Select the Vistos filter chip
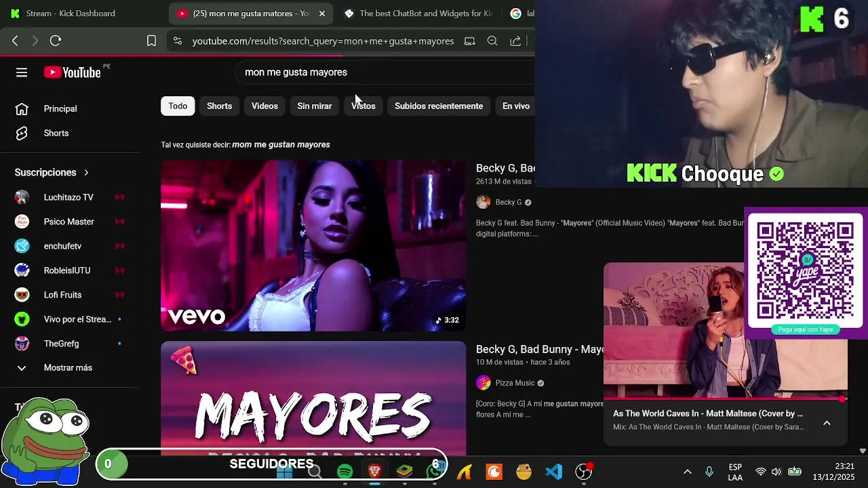Screen dimensions: 868x488 tap(363, 106)
